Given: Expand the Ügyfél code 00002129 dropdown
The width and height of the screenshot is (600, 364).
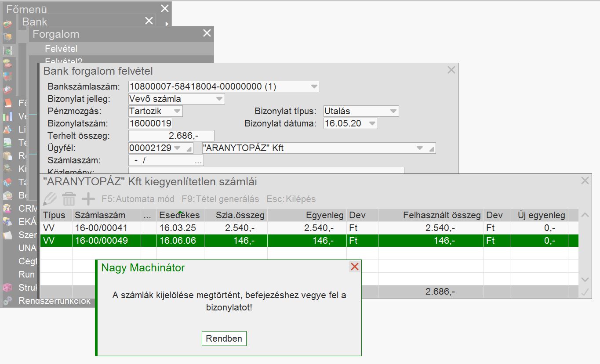Looking at the screenshot, I should coord(177,148).
